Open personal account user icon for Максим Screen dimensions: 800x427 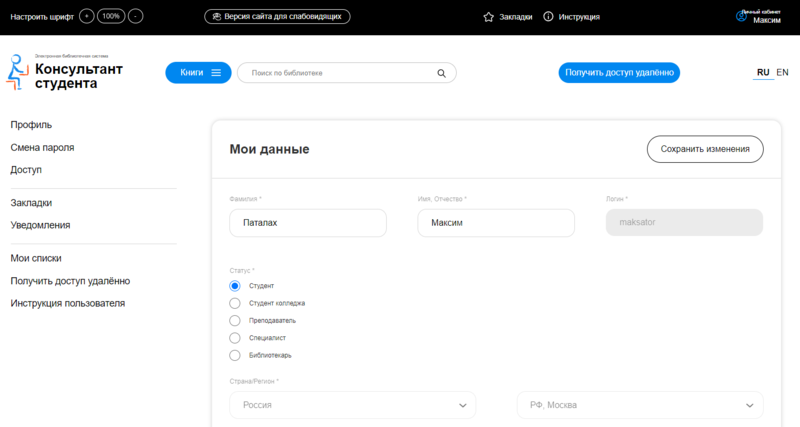[x=742, y=17]
